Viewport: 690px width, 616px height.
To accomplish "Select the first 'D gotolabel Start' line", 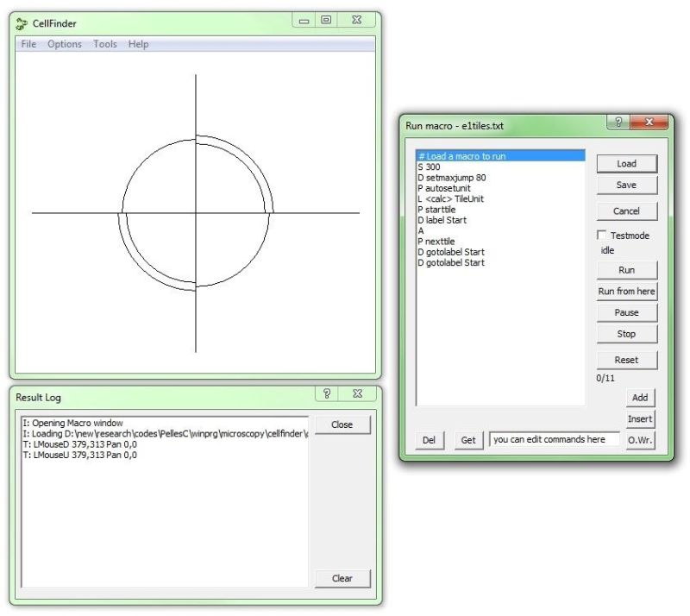I will 500,252.
